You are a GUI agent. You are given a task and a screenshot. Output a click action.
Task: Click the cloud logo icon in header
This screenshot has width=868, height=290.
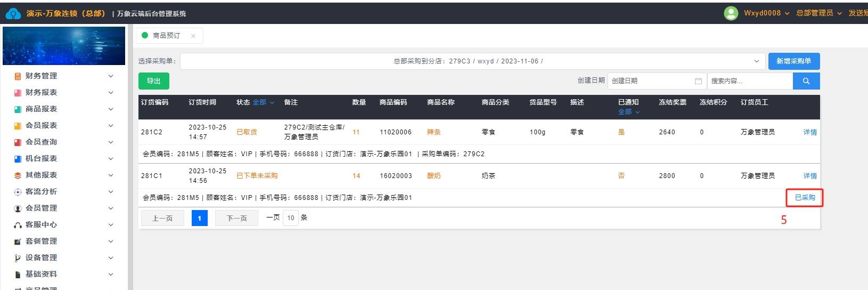(x=13, y=13)
